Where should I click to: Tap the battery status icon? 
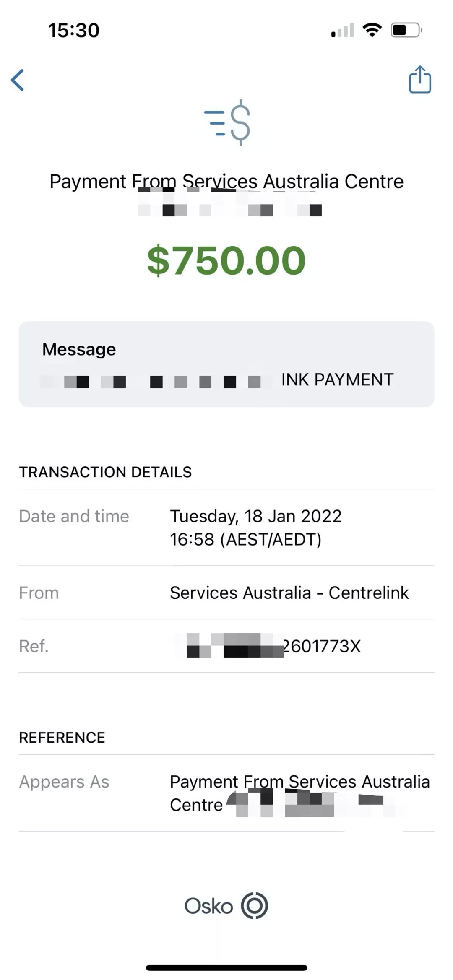[x=406, y=30]
